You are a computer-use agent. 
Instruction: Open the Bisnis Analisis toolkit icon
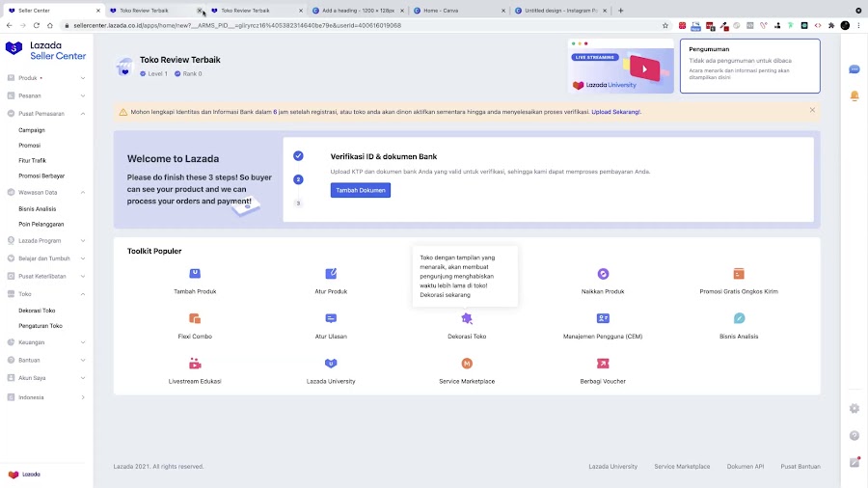coord(739,318)
